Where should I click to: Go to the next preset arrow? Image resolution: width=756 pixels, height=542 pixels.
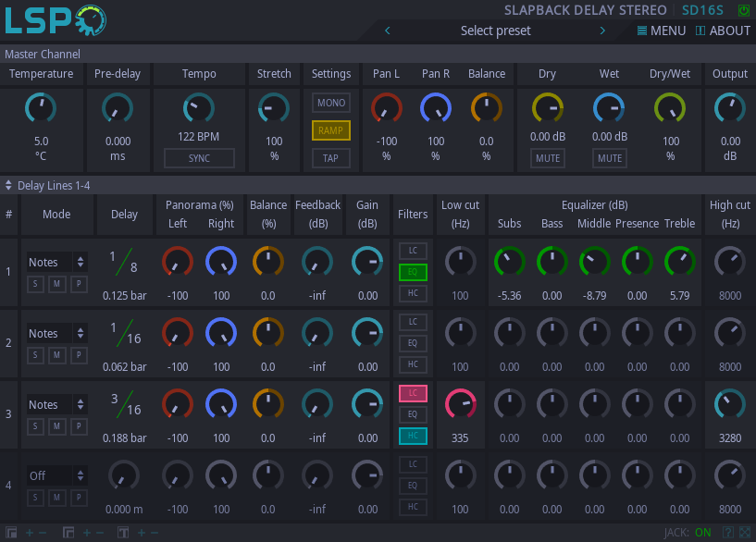602,31
